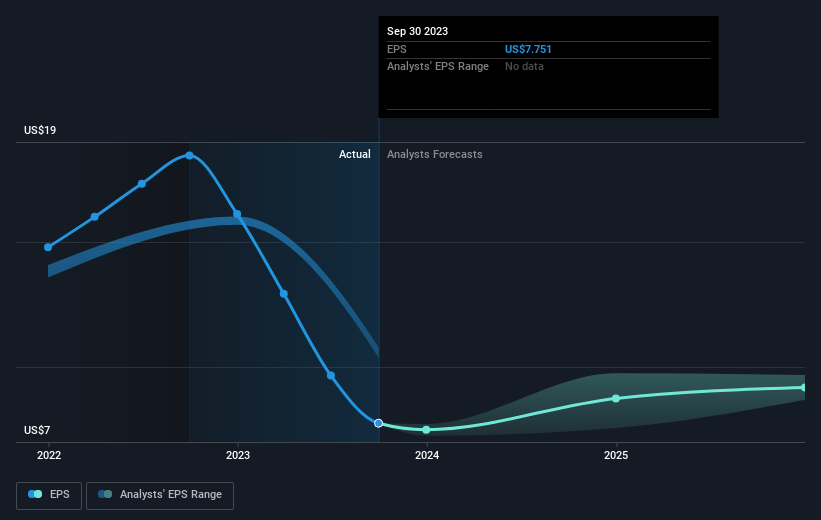Click the 'No data' range value

tap(524, 67)
